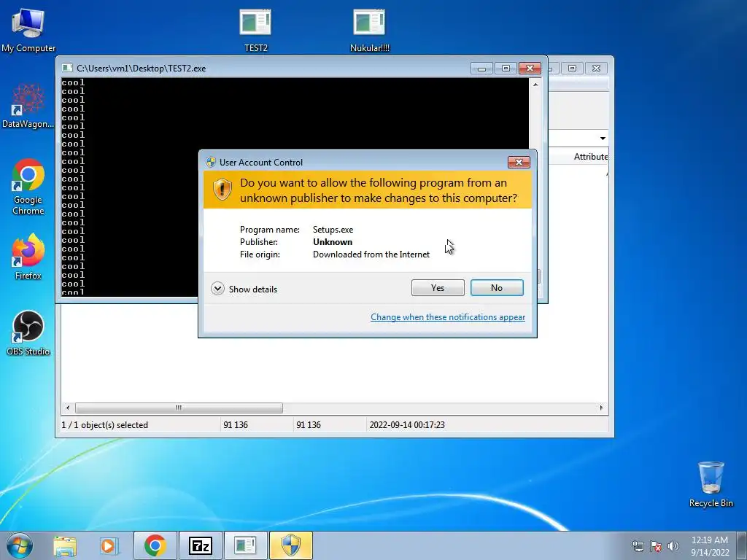Click the TEST2.exe console title icon
The width and height of the screenshot is (747, 560).
(67, 68)
